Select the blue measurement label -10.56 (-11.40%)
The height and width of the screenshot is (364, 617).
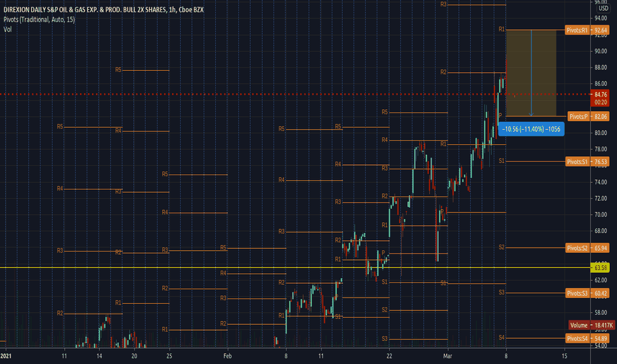click(x=531, y=129)
